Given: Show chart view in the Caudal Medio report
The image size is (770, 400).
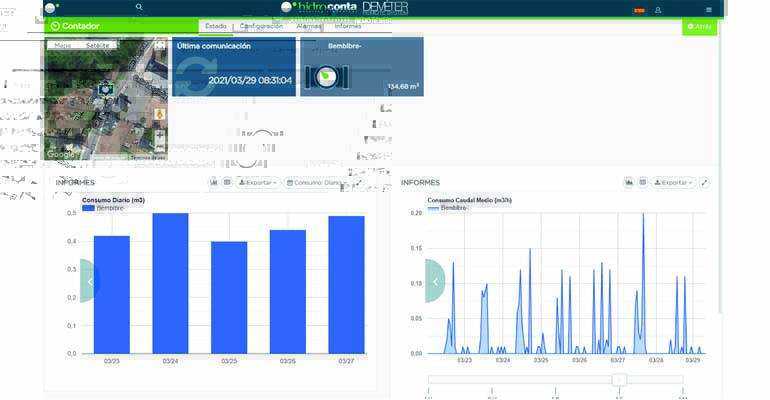Looking at the screenshot, I should coord(629,183).
